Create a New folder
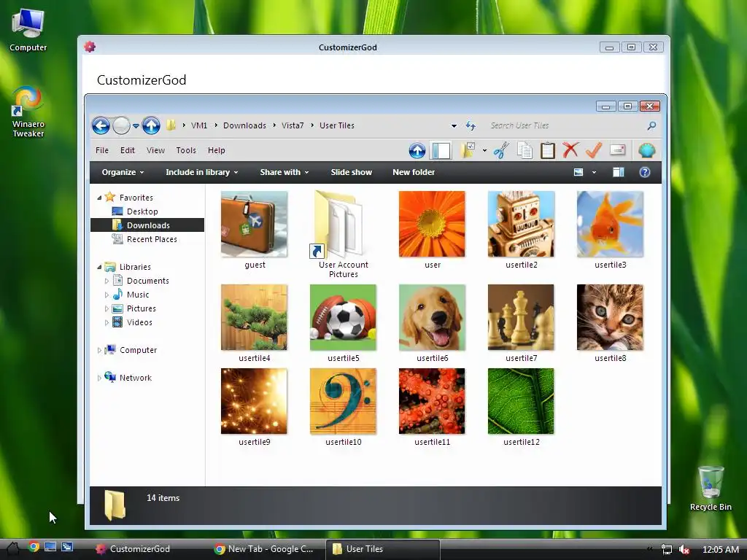The width and height of the screenshot is (747, 560). pos(414,172)
